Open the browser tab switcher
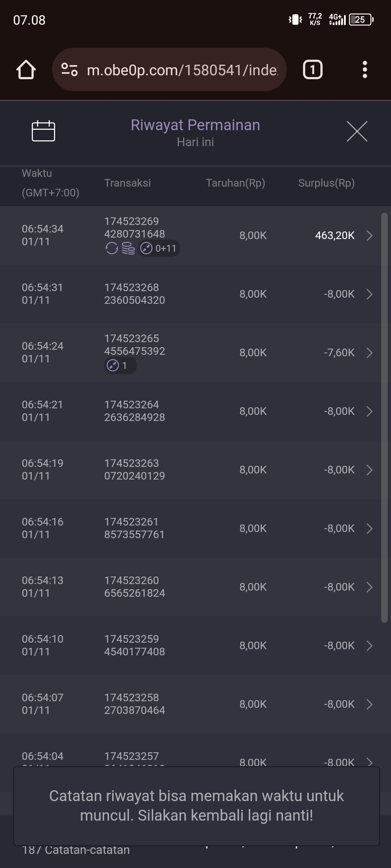This screenshot has height=868, width=391. point(312,69)
